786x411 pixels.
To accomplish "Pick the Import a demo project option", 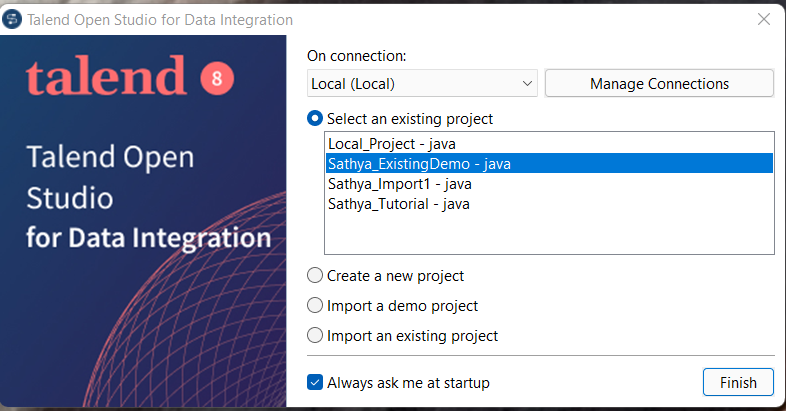I will (x=316, y=306).
